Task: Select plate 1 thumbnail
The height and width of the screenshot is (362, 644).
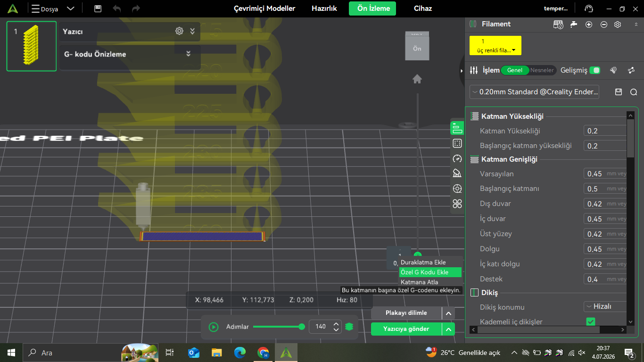Action: click(x=32, y=46)
